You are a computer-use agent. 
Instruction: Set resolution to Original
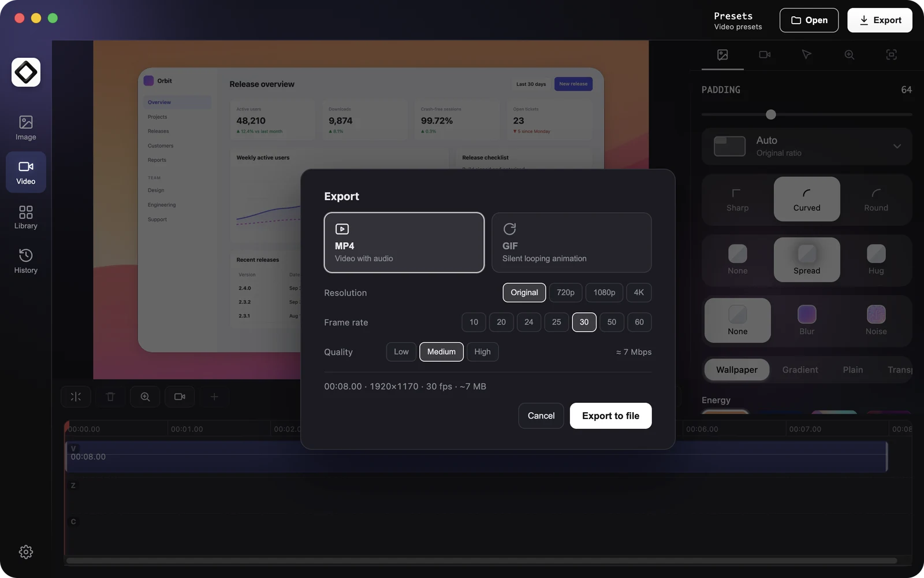pos(524,292)
